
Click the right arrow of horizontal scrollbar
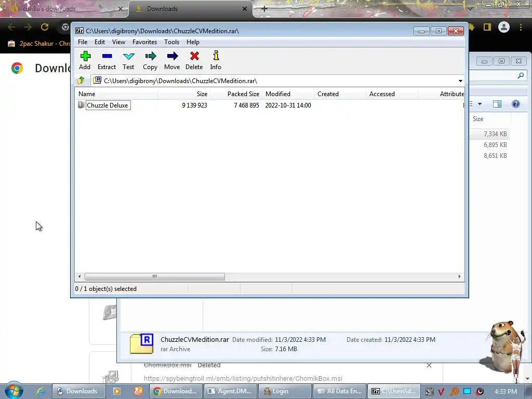[459, 276]
